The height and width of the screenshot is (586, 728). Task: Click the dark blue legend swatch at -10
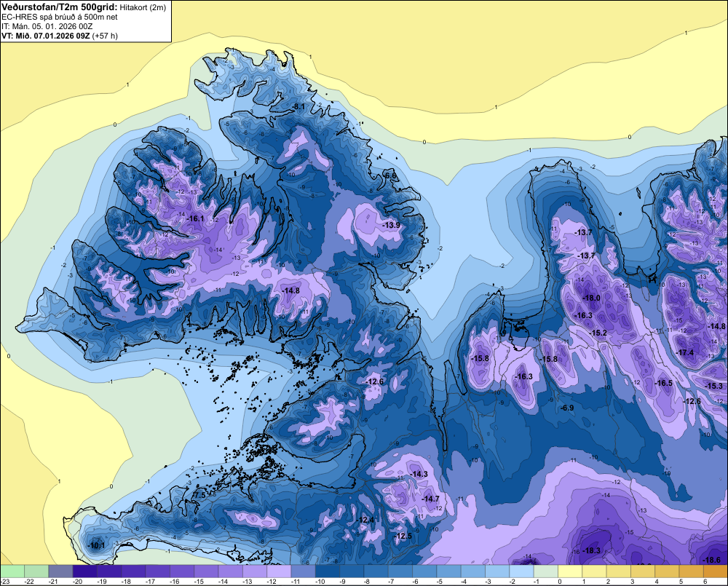coord(328,571)
